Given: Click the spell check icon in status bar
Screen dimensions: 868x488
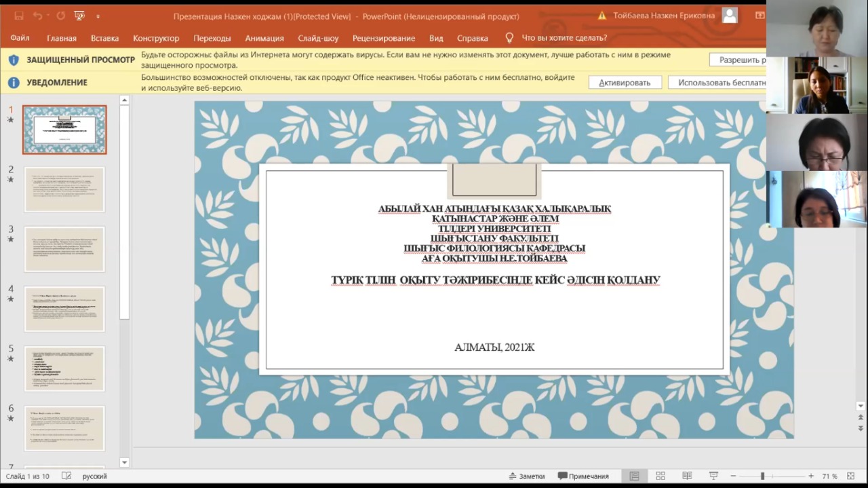Looking at the screenshot, I should coord(66,476).
